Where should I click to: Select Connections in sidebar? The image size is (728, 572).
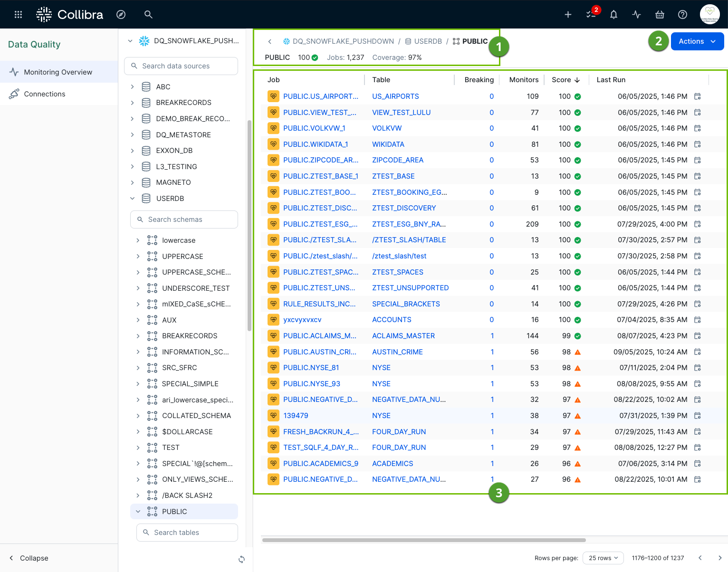coord(45,94)
